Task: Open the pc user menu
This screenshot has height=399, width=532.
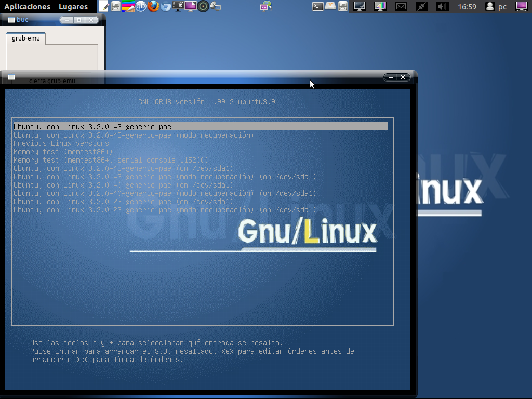Action: click(x=496, y=6)
